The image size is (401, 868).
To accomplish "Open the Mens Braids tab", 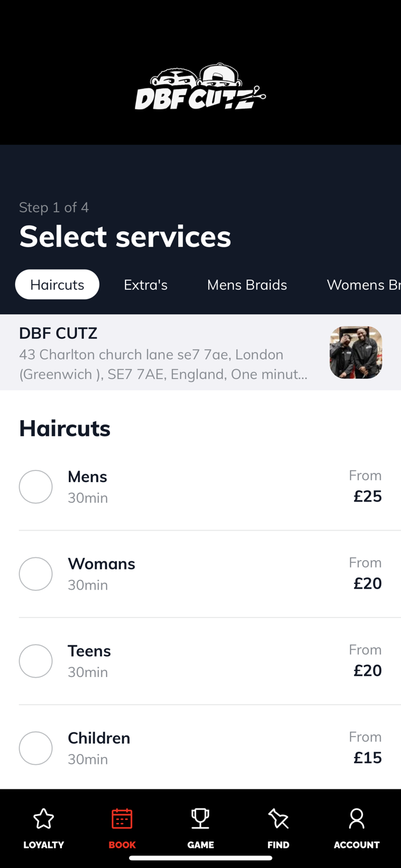I will [x=247, y=284].
